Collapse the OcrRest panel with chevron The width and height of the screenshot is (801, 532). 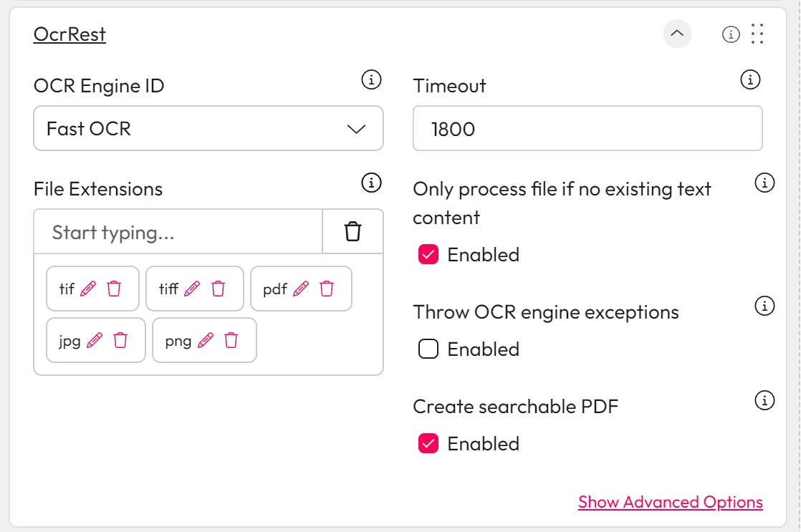(677, 34)
